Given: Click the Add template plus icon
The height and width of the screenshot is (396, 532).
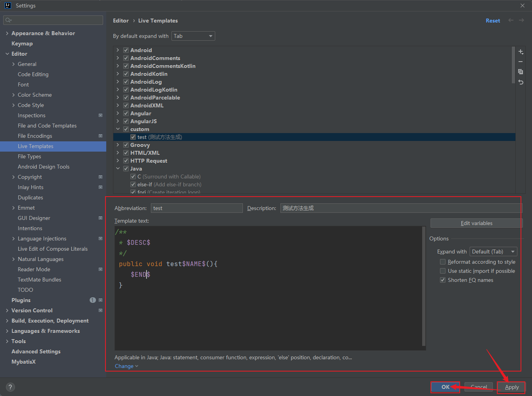Looking at the screenshot, I should 521,52.
